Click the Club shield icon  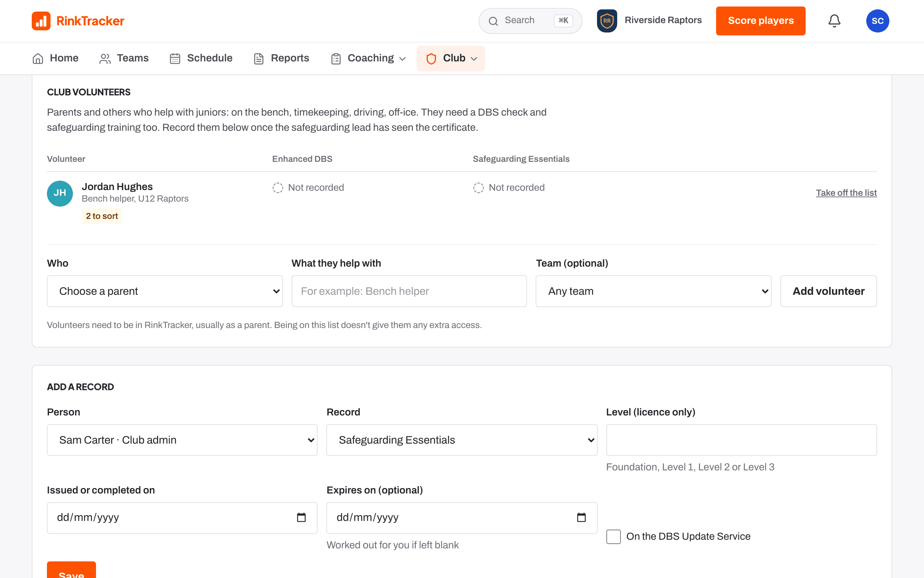[431, 59]
